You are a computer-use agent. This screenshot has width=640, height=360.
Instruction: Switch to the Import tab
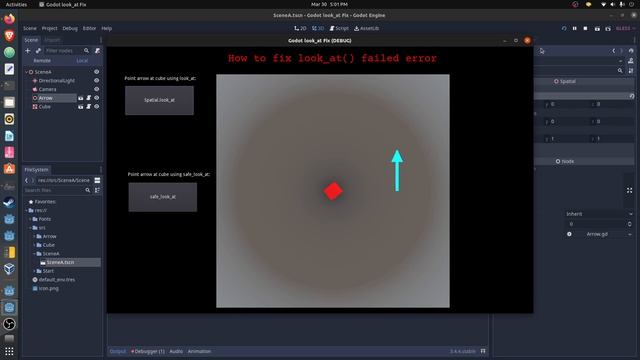pyautogui.click(x=52, y=40)
